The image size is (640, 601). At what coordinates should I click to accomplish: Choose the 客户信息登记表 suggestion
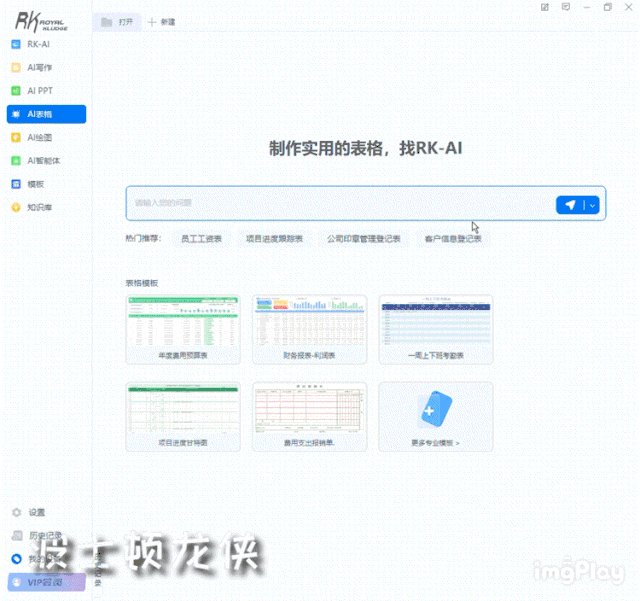(453, 239)
